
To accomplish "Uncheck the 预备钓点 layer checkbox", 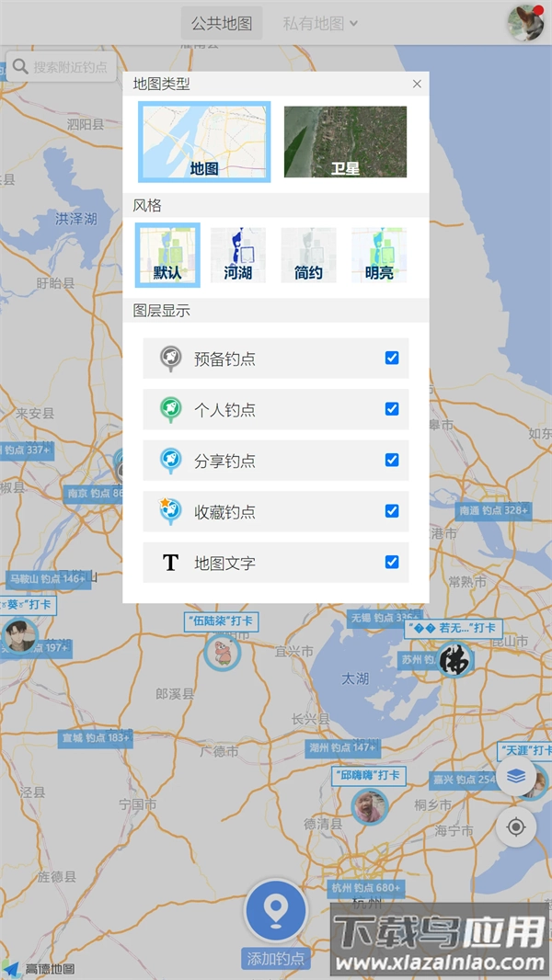I will pyautogui.click(x=392, y=359).
